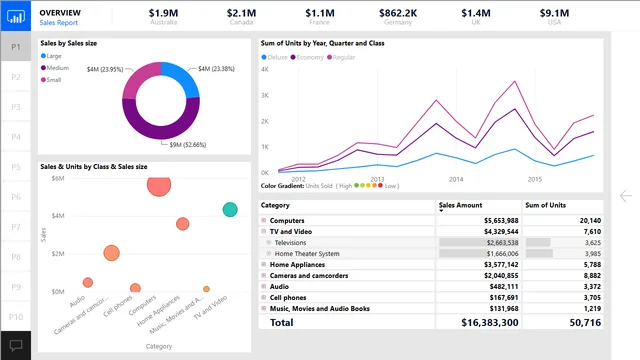Switch to page P2 tab
The image size is (640, 360).
16,77
